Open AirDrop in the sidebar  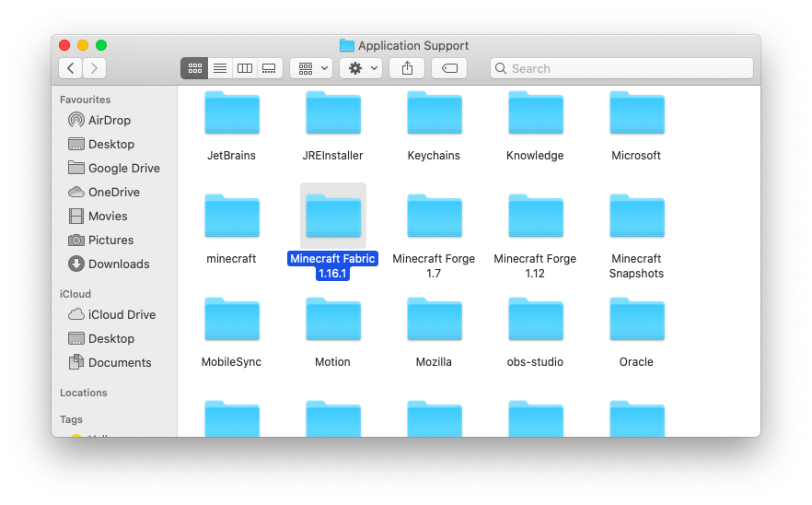(99, 121)
